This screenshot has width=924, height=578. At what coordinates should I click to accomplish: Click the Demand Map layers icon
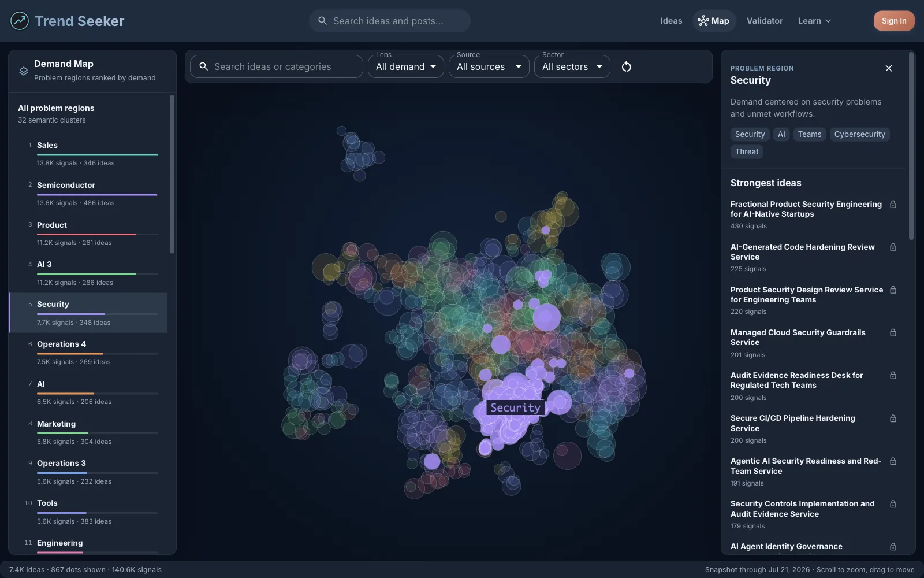(24, 71)
